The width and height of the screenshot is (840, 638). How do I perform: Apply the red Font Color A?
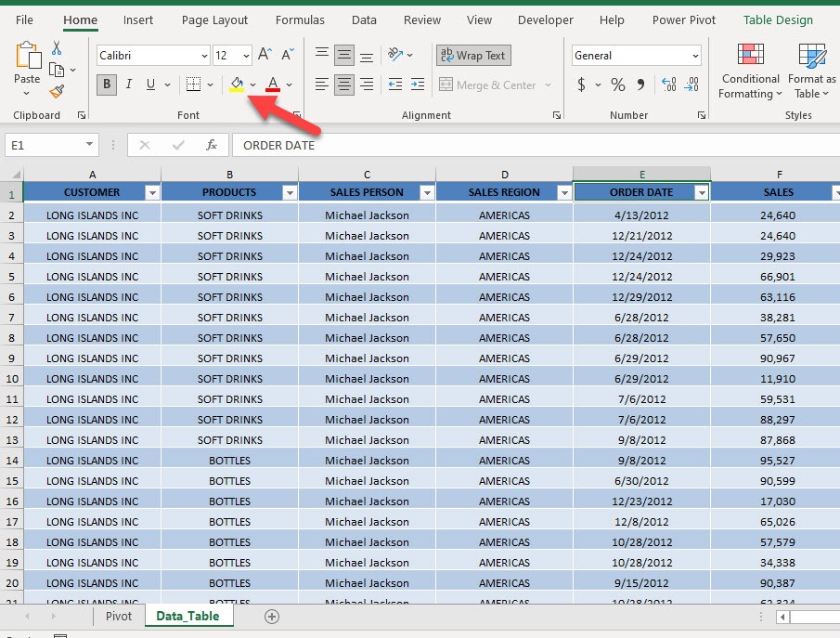click(x=273, y=85)
